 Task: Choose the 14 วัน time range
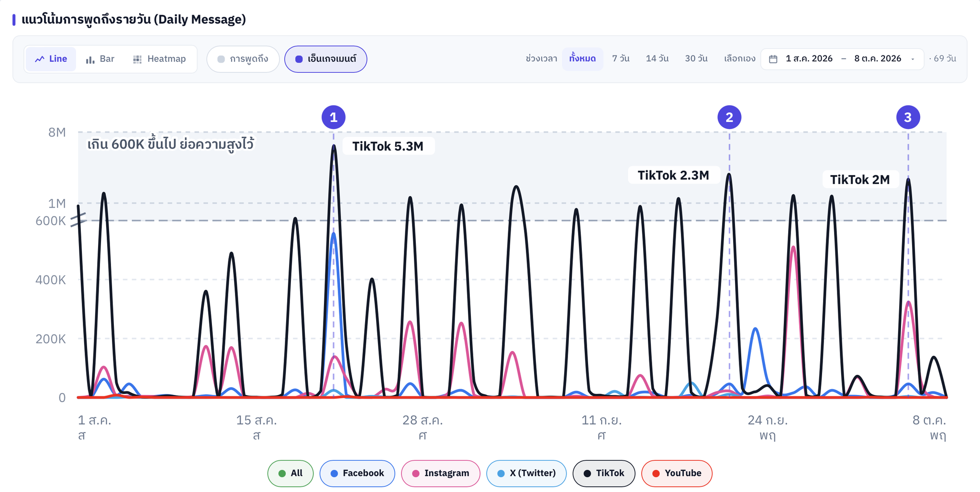pyautogui.click(x=657, y=58)
